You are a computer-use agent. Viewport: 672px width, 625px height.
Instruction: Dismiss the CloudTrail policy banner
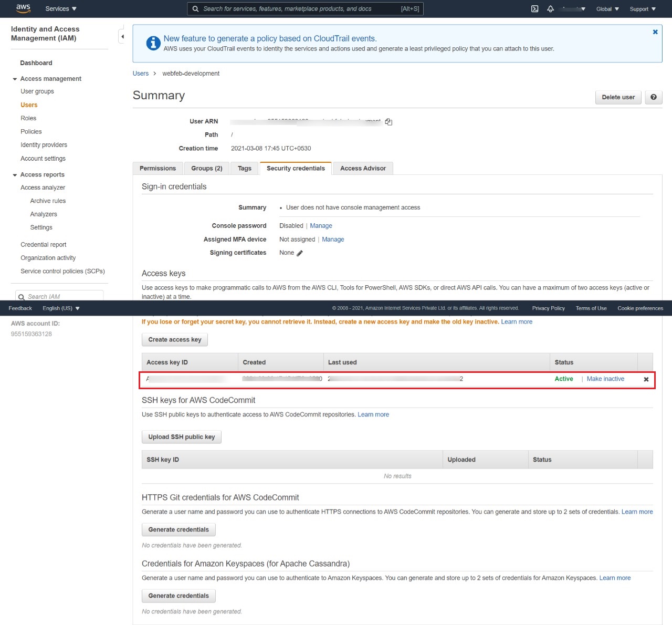pos(655,32)
